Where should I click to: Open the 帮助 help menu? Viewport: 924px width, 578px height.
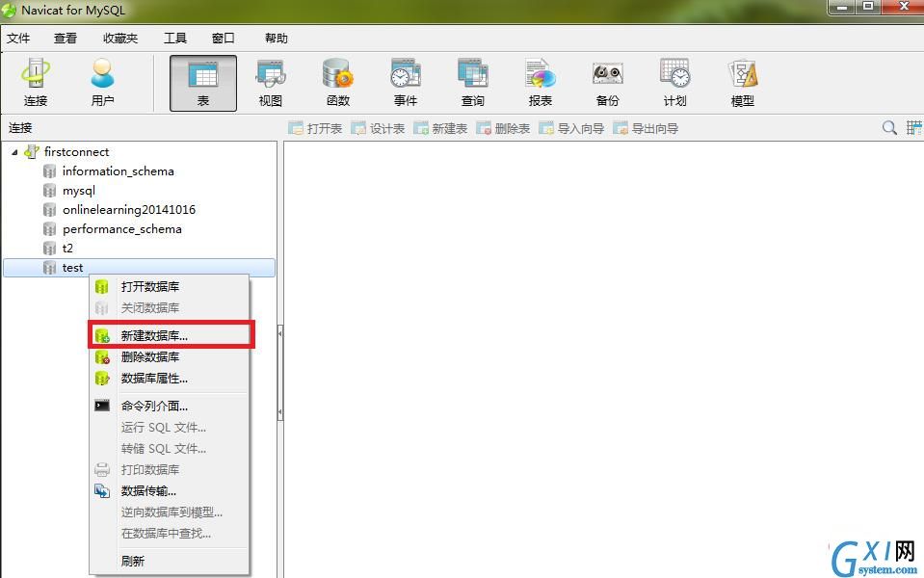[x=277, y=39]
